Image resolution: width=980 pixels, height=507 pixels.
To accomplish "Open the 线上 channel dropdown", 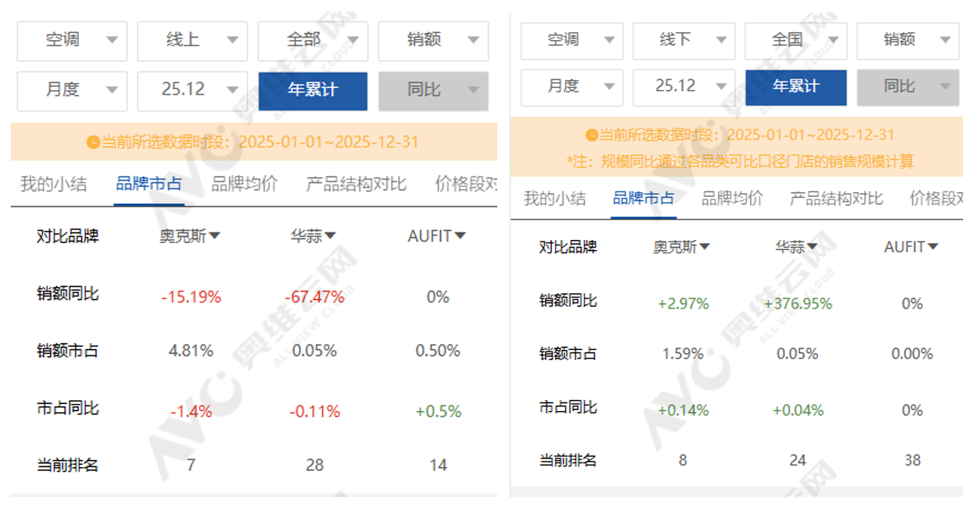I will tap(192, 41).
